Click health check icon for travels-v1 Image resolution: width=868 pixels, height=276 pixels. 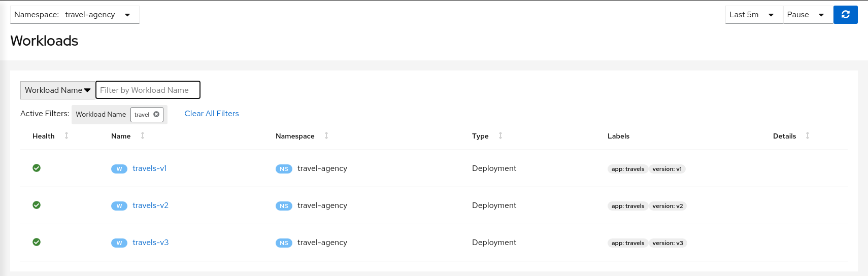37,168
